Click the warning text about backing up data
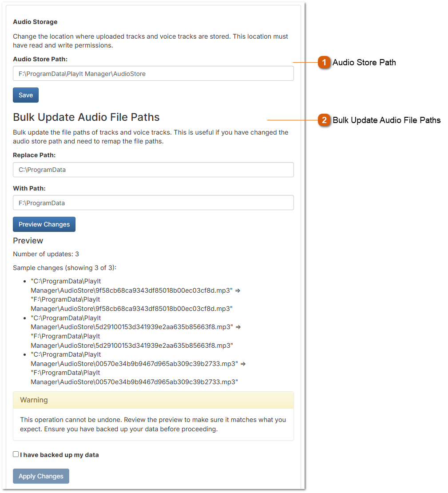Image resolution: width=448 pixels, height=493 pixels. click(x=152, y=424)
